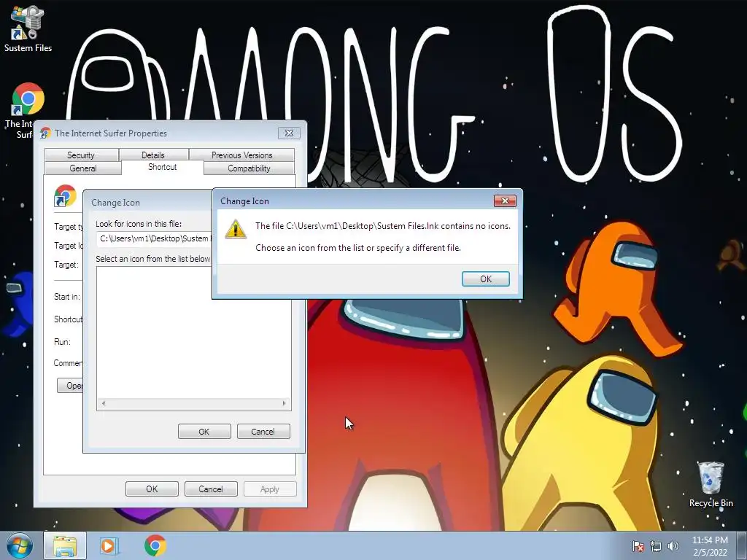Close the Internet Surfer Properties window
Viewport: 747px width, 560px height.
289,133
